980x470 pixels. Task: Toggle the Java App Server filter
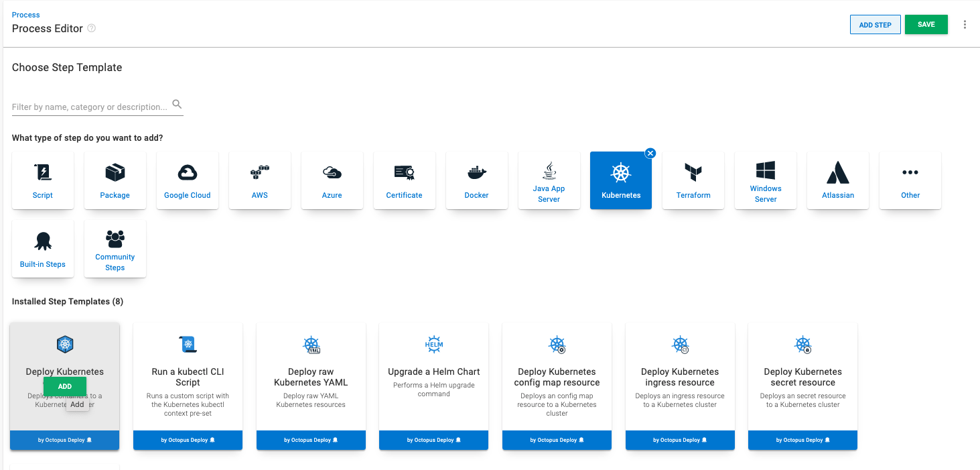tap(549, 180)
